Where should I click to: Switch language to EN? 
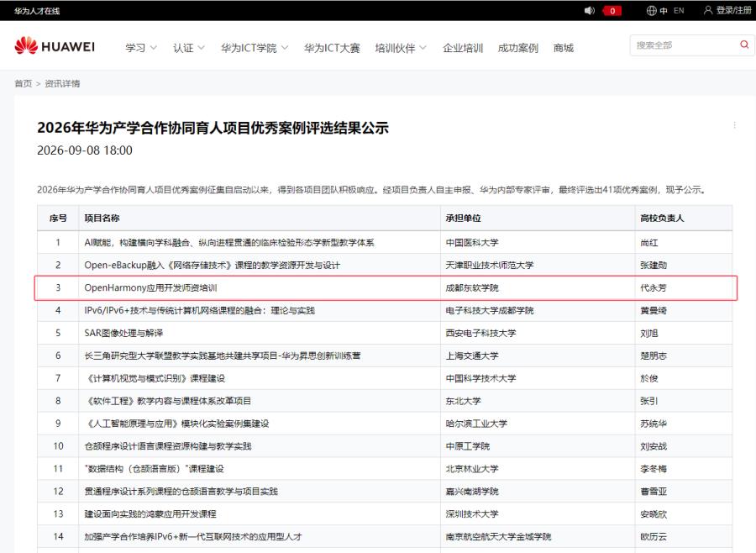(679, 11)
